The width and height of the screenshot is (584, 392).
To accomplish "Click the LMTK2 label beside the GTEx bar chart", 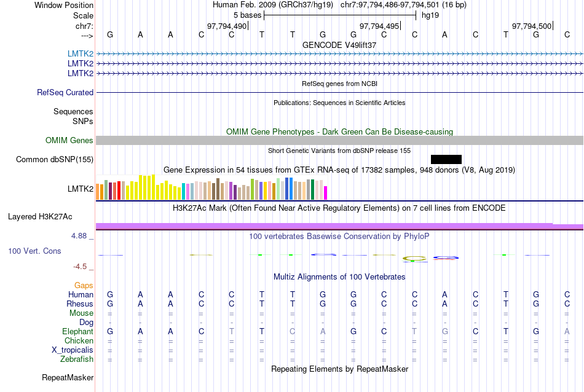I will point(81,189).
